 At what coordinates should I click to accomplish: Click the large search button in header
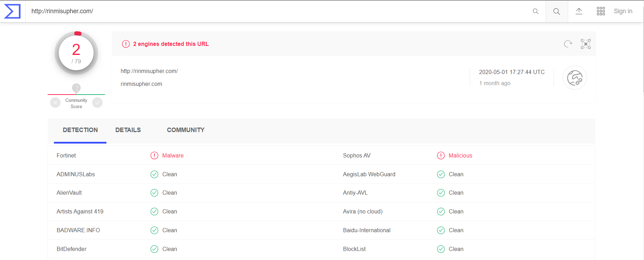[557, 11]
